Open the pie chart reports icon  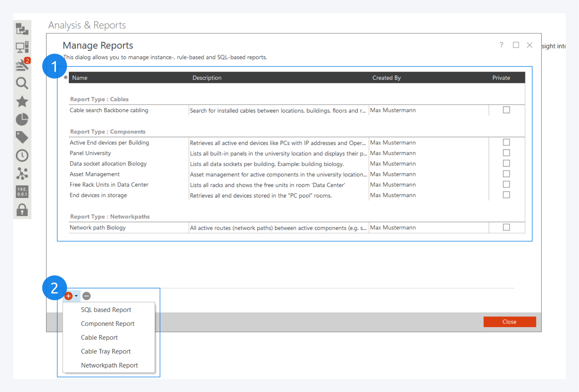tap(22, 120)
